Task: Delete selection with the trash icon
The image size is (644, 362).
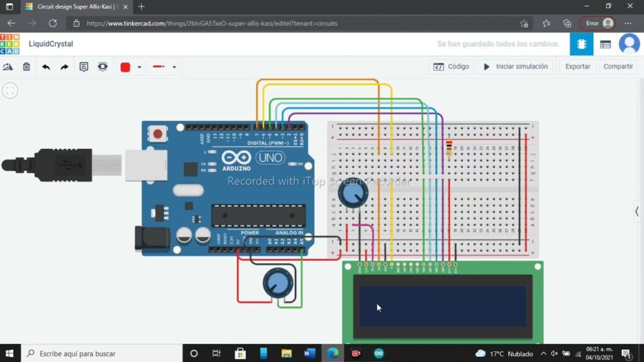Action: [26, 67]
